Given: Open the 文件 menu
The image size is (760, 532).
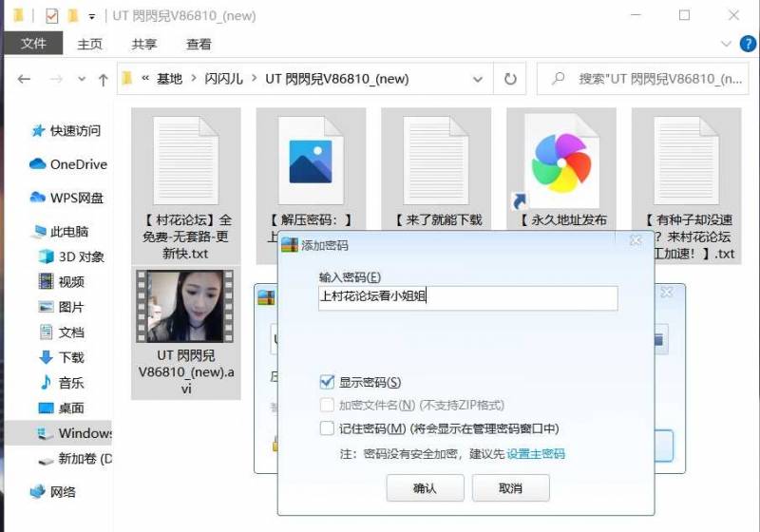Looking at the screenshot, I should point(33,44).
